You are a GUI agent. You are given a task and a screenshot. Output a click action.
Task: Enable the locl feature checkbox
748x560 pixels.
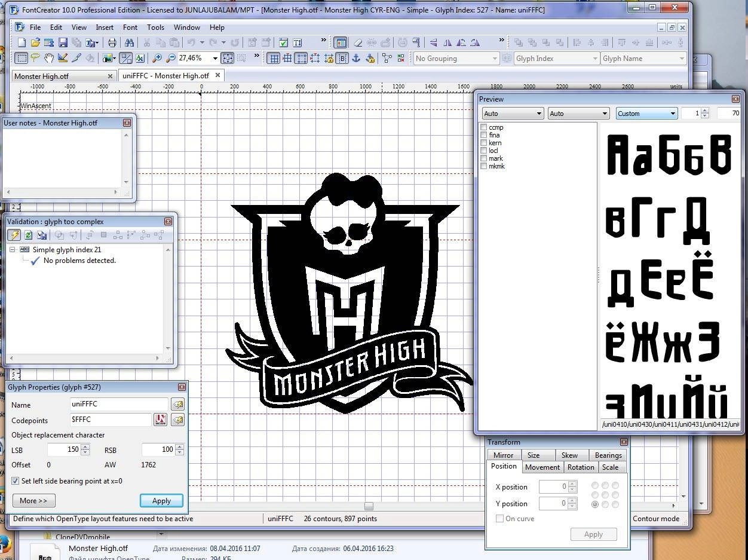pos(484,151)
